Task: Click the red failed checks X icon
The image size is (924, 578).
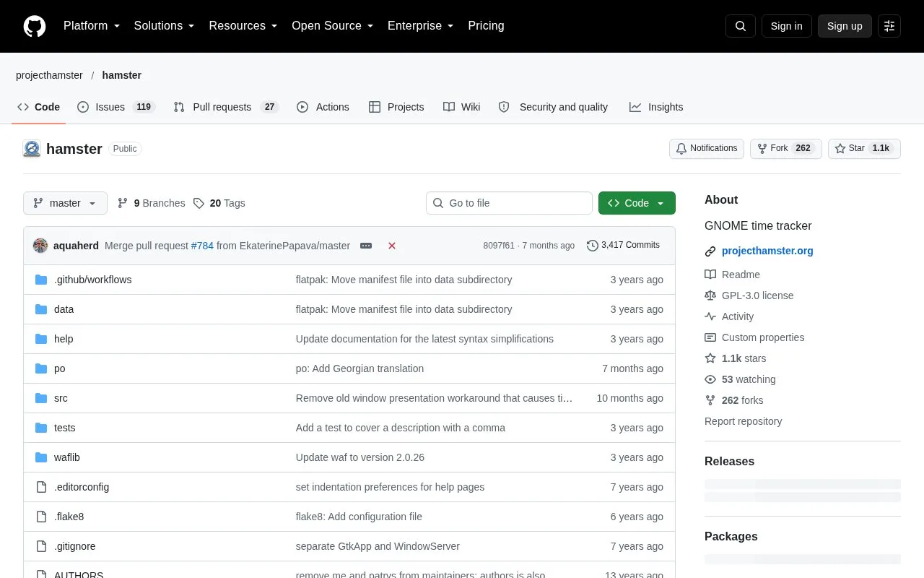Action: (x=392, y=246)
